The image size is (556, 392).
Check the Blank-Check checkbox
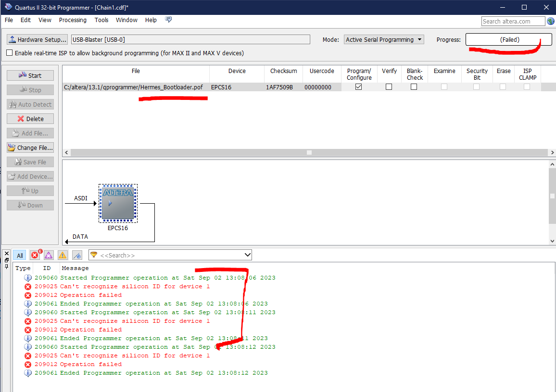[414, 87]
